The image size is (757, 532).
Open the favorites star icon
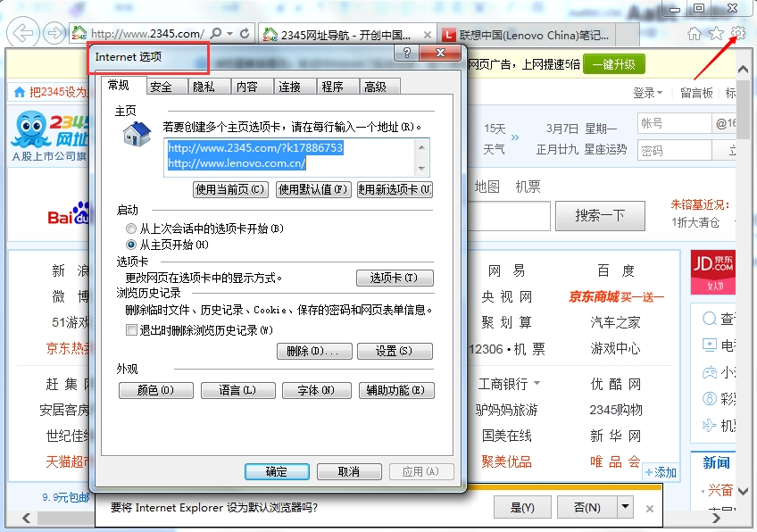click(716, 33)
